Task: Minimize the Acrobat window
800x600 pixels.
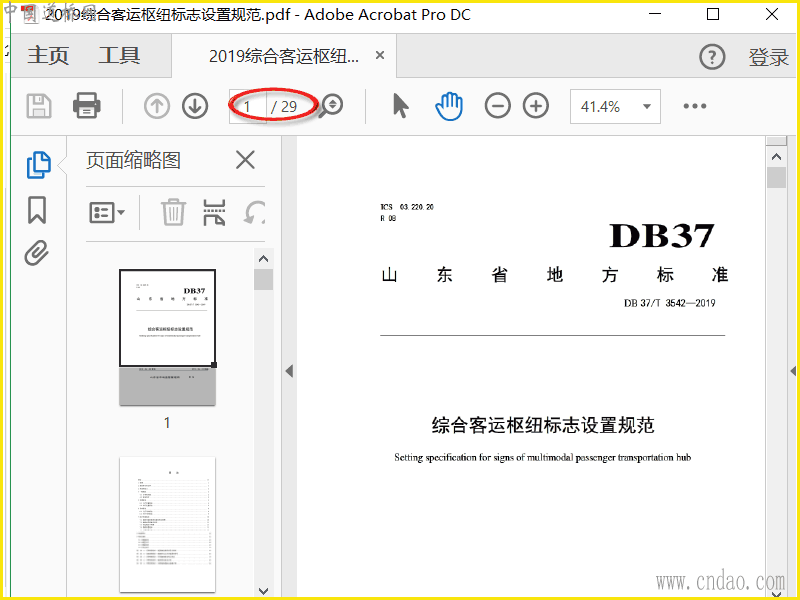Action: point(655,14)
